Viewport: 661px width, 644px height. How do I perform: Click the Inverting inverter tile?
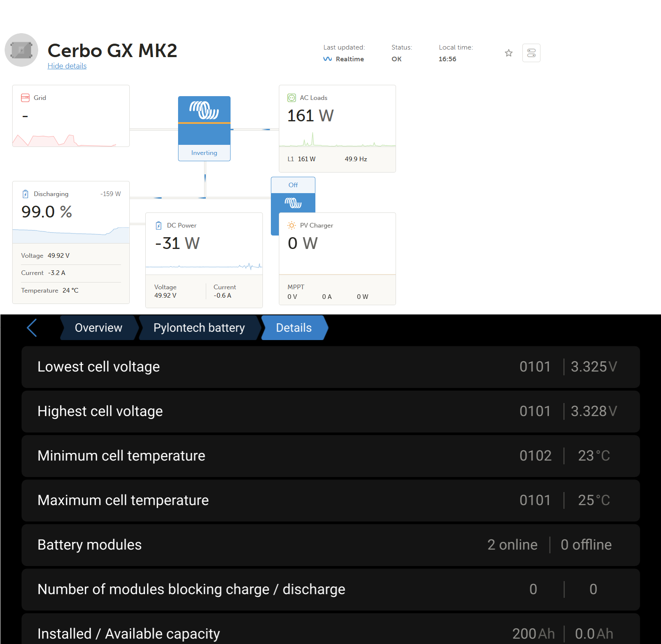pos(204,128)
